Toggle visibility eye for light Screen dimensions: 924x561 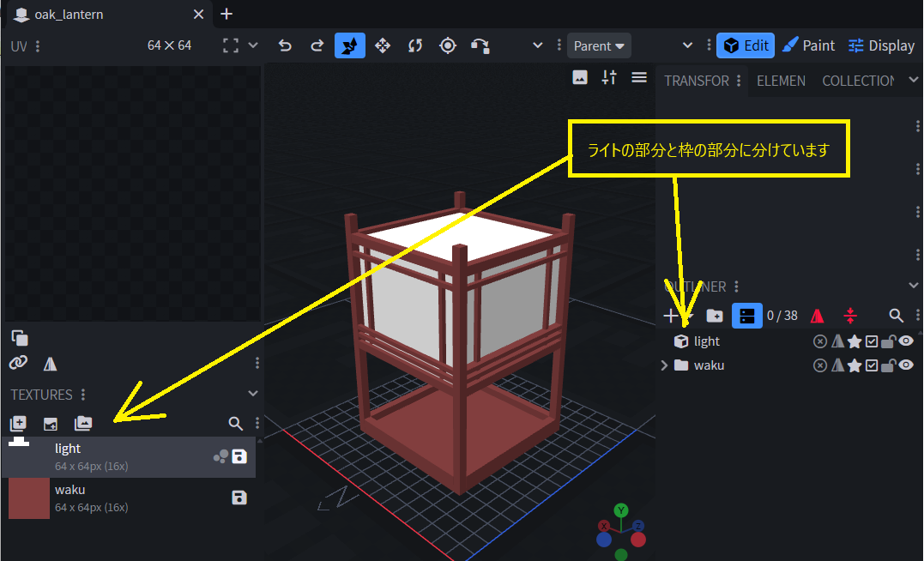pyautogui.click(x=906, y=341)
